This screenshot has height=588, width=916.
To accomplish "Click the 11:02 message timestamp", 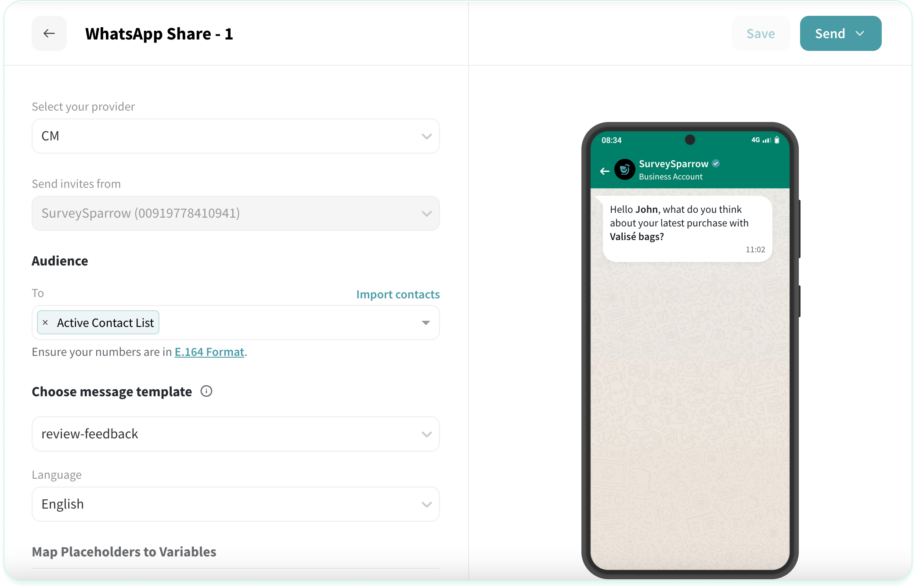I will 755,249.
